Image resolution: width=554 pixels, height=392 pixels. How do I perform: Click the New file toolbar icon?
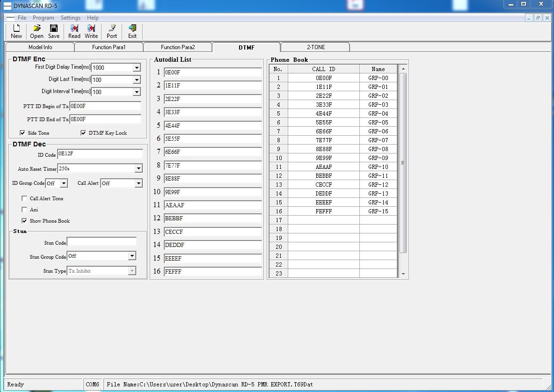pos(16,31)
